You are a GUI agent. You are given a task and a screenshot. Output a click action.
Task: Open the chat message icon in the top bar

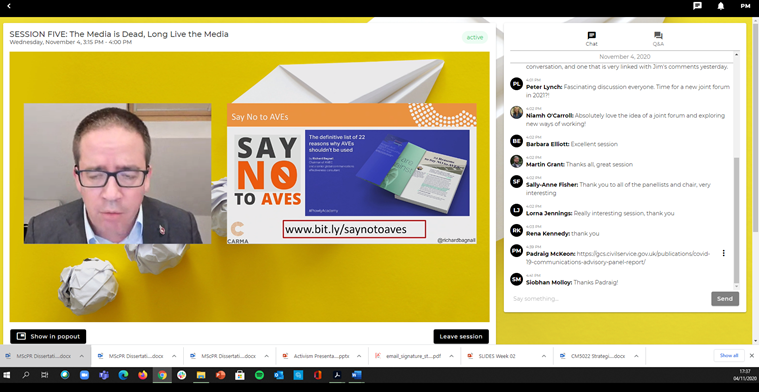click(697, 6)
